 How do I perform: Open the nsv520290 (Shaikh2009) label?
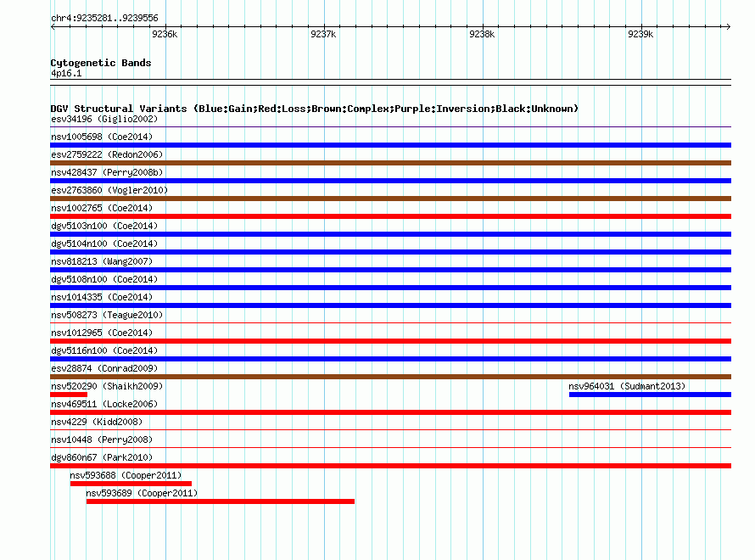(x=107, y=386)
